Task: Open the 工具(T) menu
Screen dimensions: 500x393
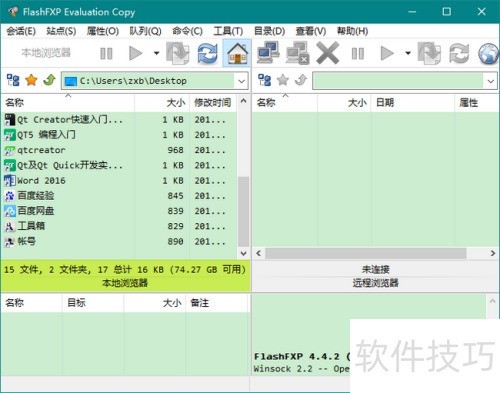Action: click(228, 31)
